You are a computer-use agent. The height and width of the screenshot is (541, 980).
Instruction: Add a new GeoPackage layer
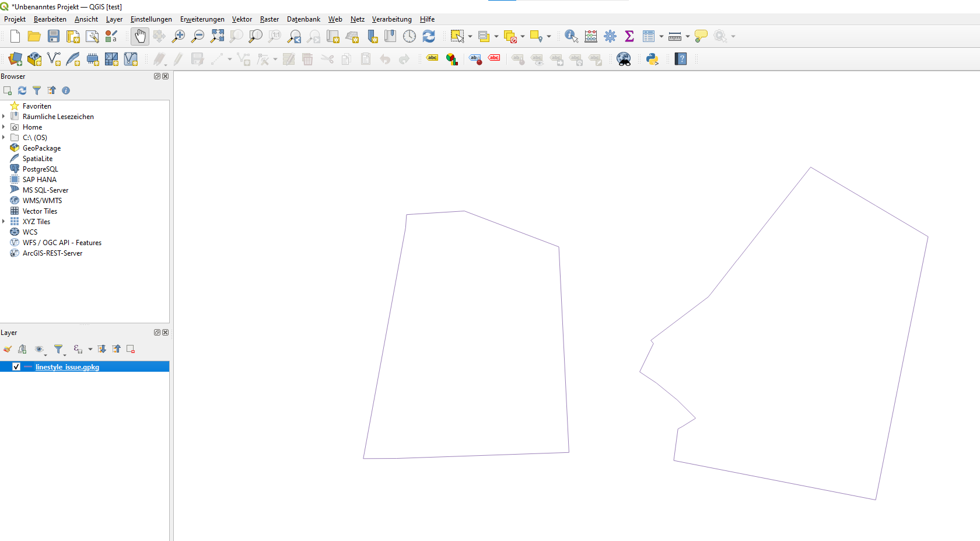[34, 58]
